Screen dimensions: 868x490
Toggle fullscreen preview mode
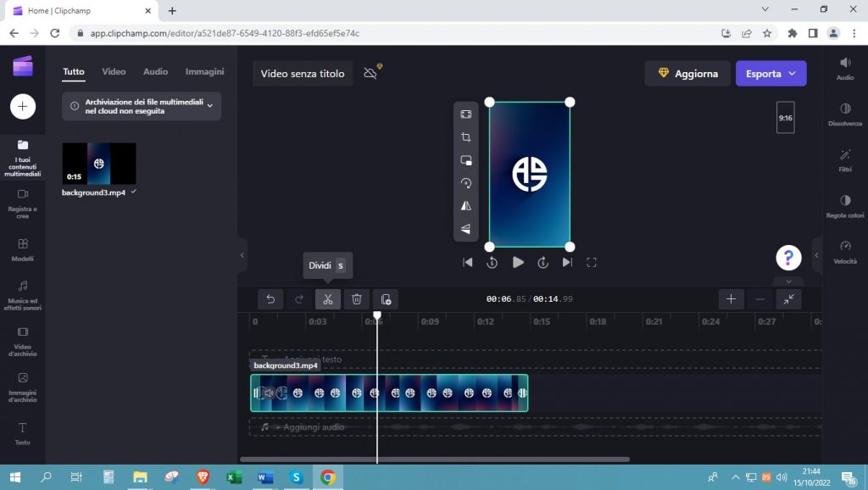pos(592,263)
